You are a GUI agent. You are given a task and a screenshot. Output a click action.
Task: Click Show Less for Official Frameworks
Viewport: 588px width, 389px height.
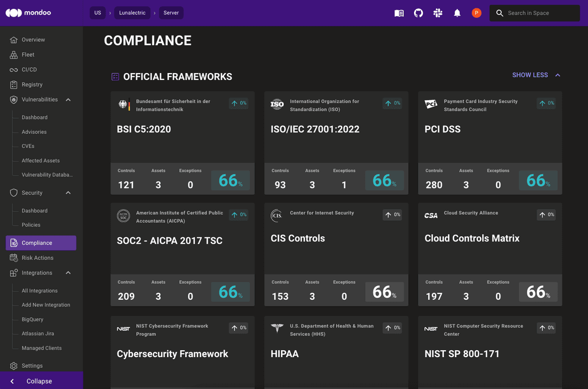tap(536, 75)
